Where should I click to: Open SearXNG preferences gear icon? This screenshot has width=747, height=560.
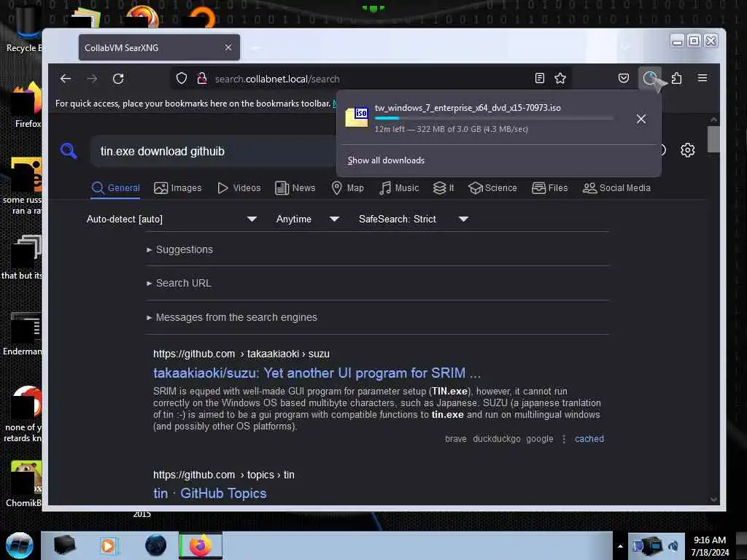click(687, 150)
